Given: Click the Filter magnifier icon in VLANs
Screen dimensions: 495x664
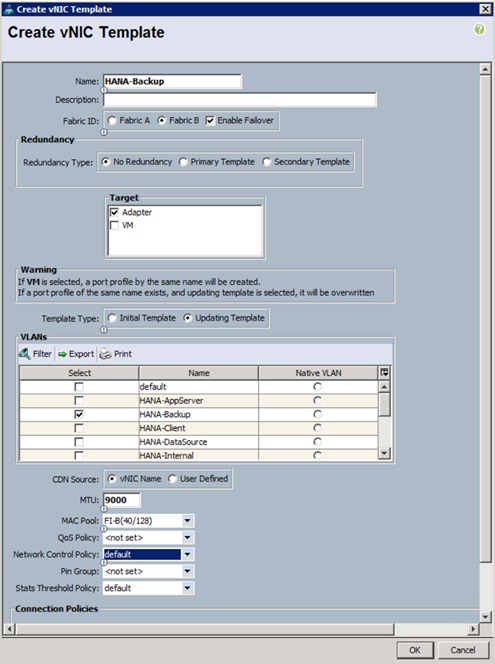Looking at the screenshot, I should point(25,354).
